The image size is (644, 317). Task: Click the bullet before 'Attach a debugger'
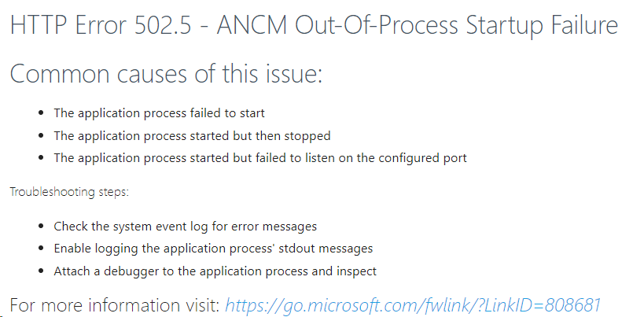(x=41, y=271)
